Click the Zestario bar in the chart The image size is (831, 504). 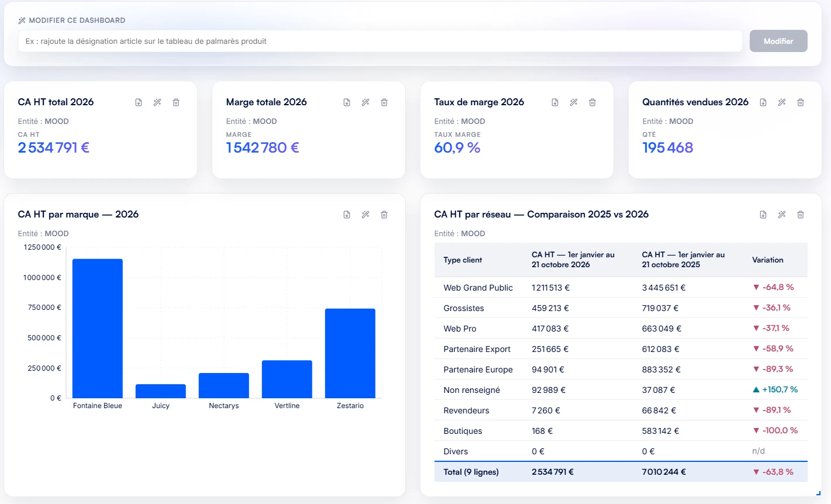[x=350, y=353]
